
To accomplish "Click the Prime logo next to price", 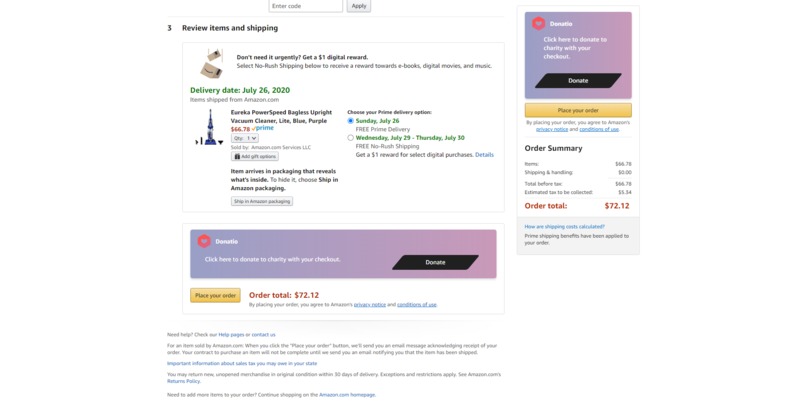I will [263, 128].
